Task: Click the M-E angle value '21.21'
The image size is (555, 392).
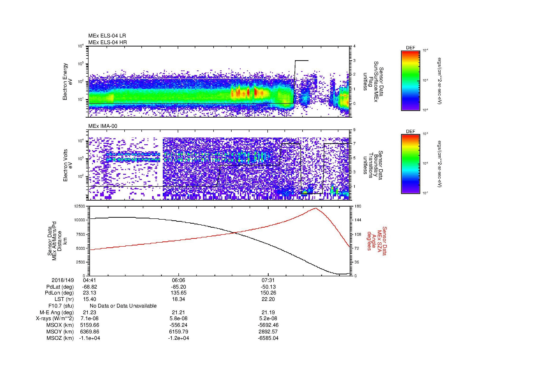Action: click(179, 312)
